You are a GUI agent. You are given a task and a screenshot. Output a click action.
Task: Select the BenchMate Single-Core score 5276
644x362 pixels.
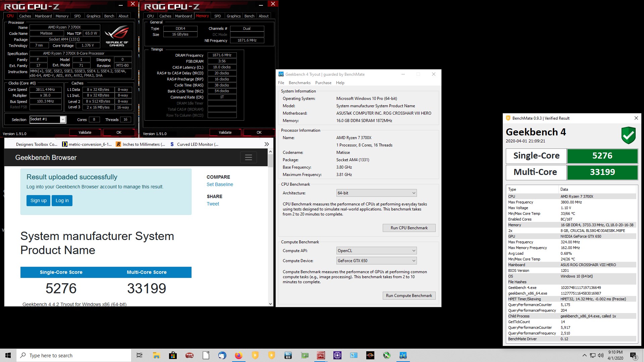[x=602, y=156]
